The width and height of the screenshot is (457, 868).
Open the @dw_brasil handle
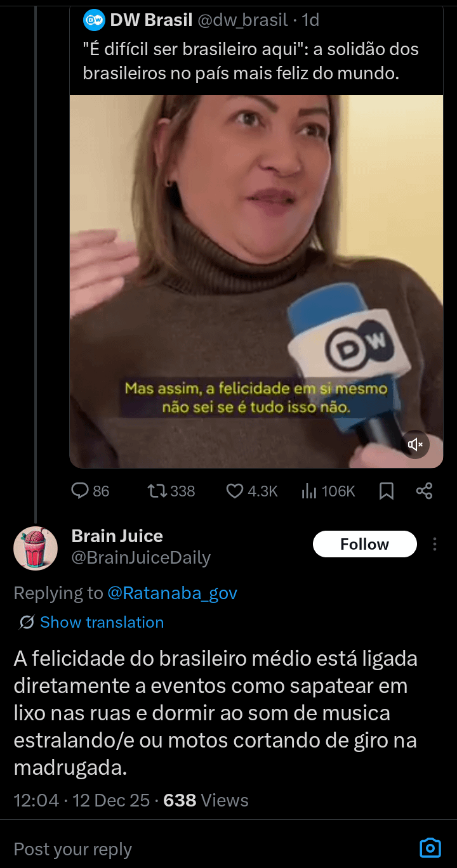[242, 20]
